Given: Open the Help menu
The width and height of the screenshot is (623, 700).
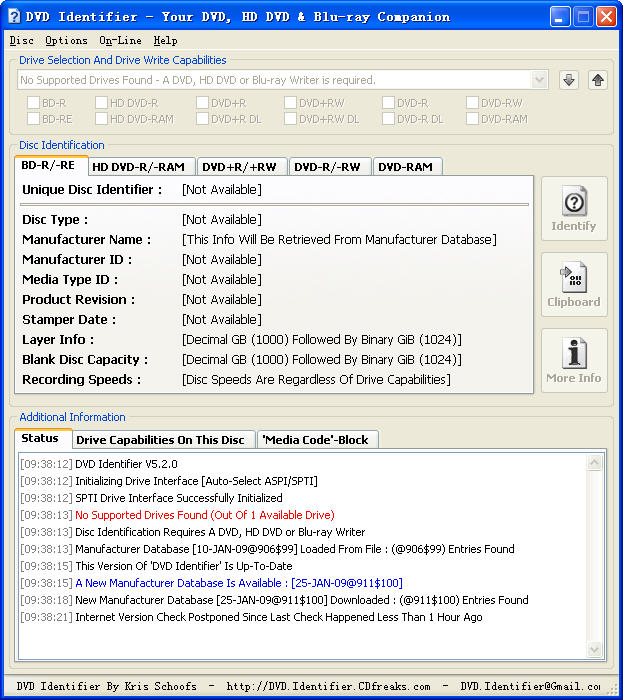Looking at the screenshot, I should pos(166,41).
